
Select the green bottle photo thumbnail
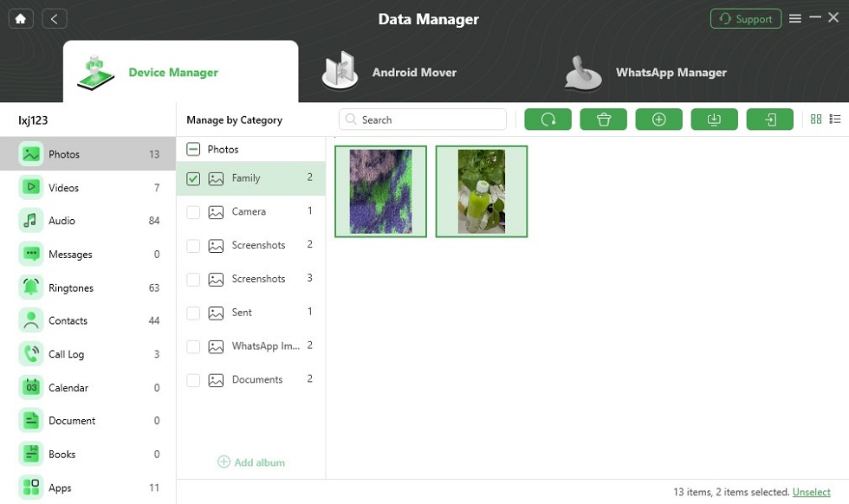[482, 191]
